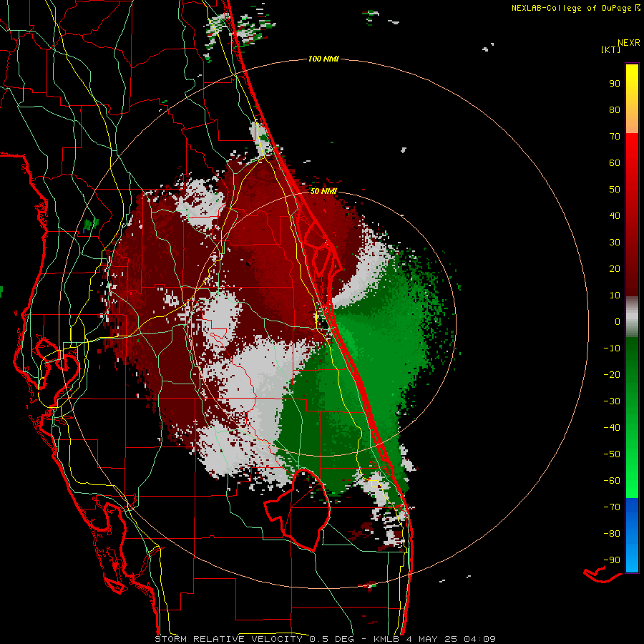The height and width of the screenshot is (644, 644).
Task: Click the 40 value on the velocity scale
Action: pos(615,215)
